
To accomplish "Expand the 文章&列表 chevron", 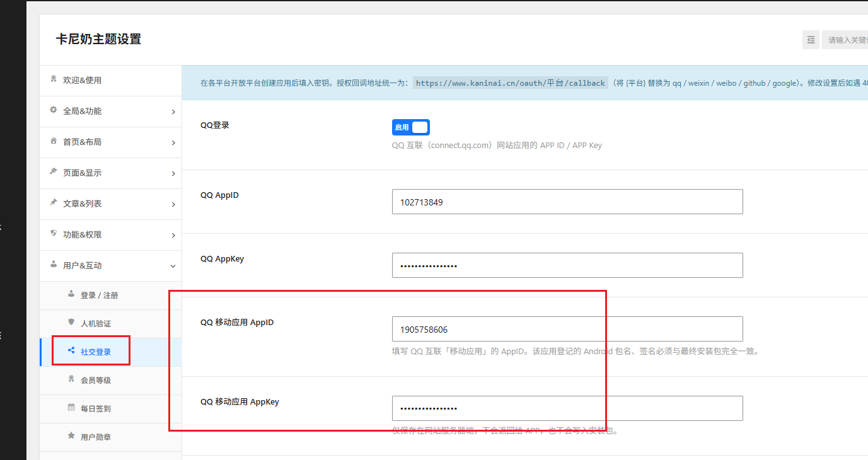I will pyautogui.click(x=173, y=205).
